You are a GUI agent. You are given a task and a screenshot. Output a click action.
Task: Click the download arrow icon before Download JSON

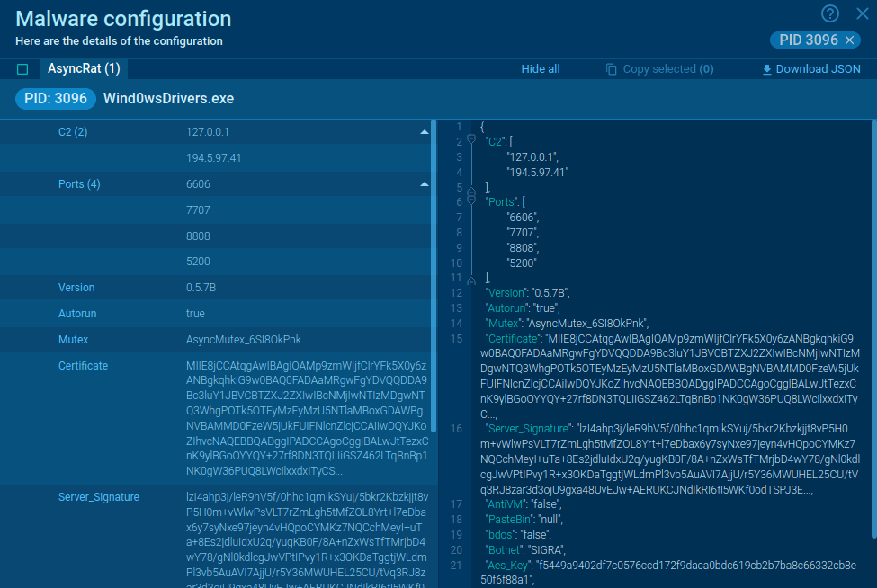click(x=765, y=68)
